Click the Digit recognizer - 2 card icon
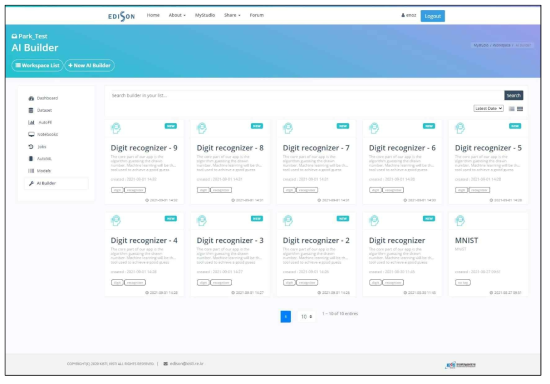 point(288,221)
